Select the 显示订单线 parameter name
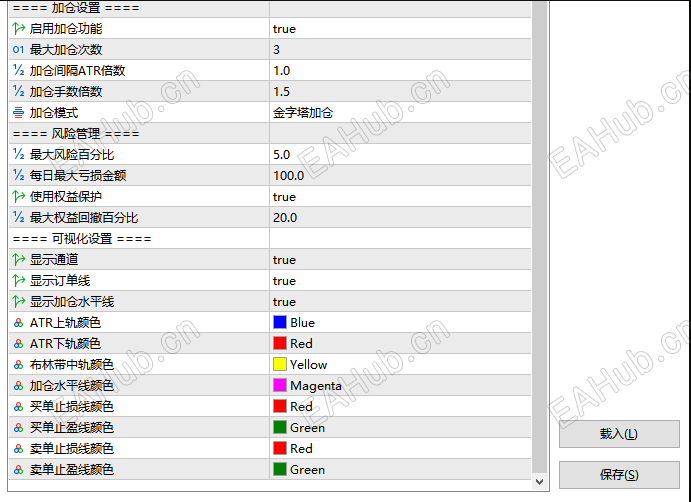The height and width of the screenshot is (502, 691). click(x=60, y=280)
